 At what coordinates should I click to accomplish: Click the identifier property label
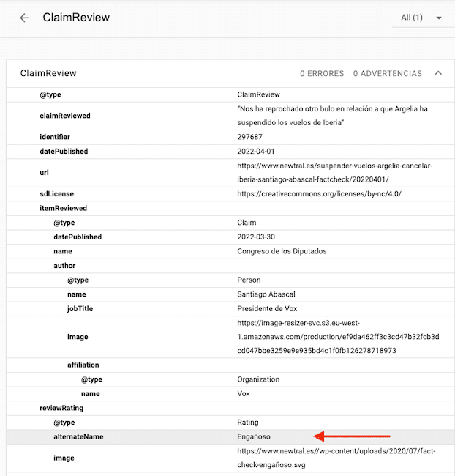point(55,137)
